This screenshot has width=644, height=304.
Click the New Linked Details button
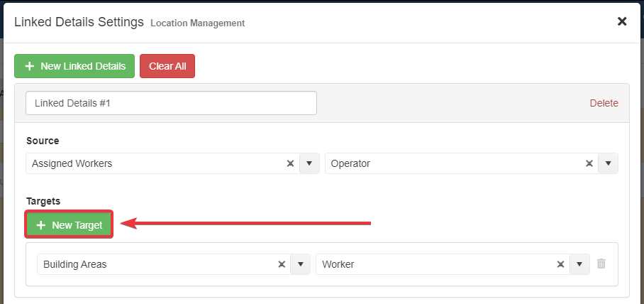click(x=74, y=66)
